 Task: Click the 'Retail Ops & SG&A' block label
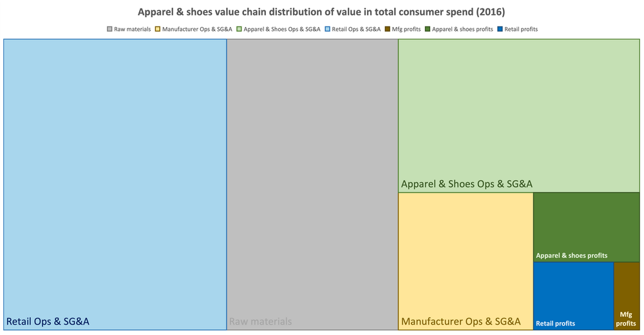pos(48,321)
